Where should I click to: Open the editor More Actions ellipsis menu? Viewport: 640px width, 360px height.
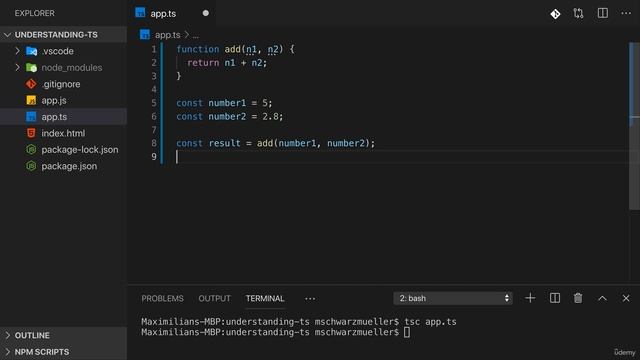pyautogui.click(x=626, y=13)
